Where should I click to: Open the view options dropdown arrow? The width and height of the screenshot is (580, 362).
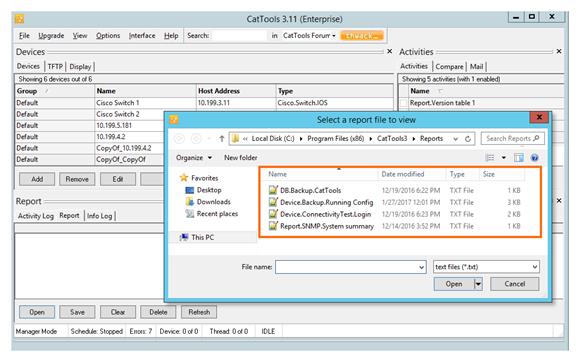pos(503,158)
